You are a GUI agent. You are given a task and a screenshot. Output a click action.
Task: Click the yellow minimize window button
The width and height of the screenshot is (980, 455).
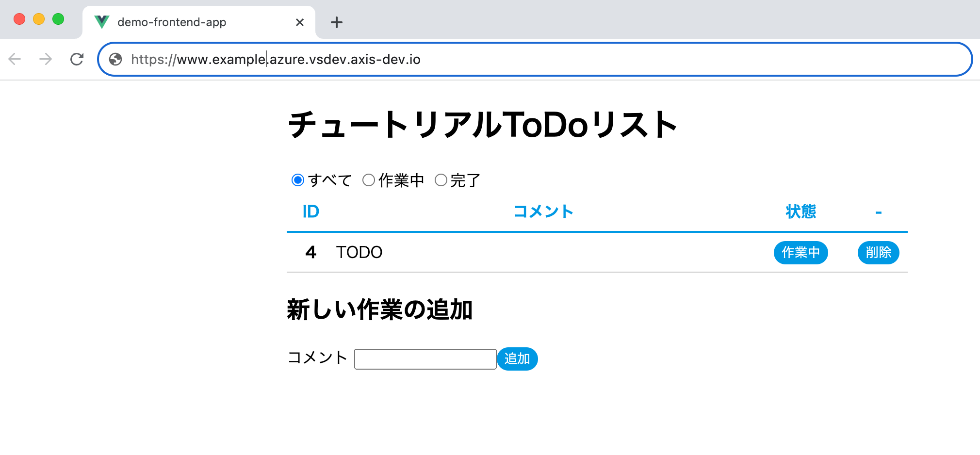click(39, 19)
